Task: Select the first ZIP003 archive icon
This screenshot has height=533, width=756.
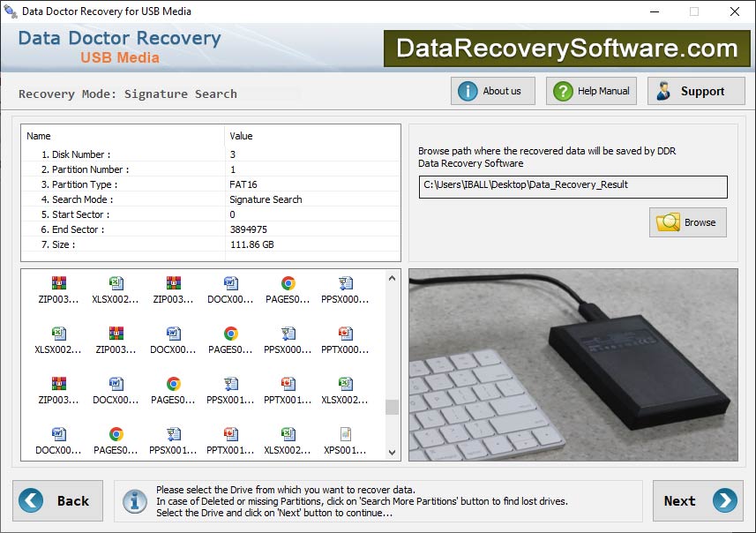Action: [x=59, y=287]
